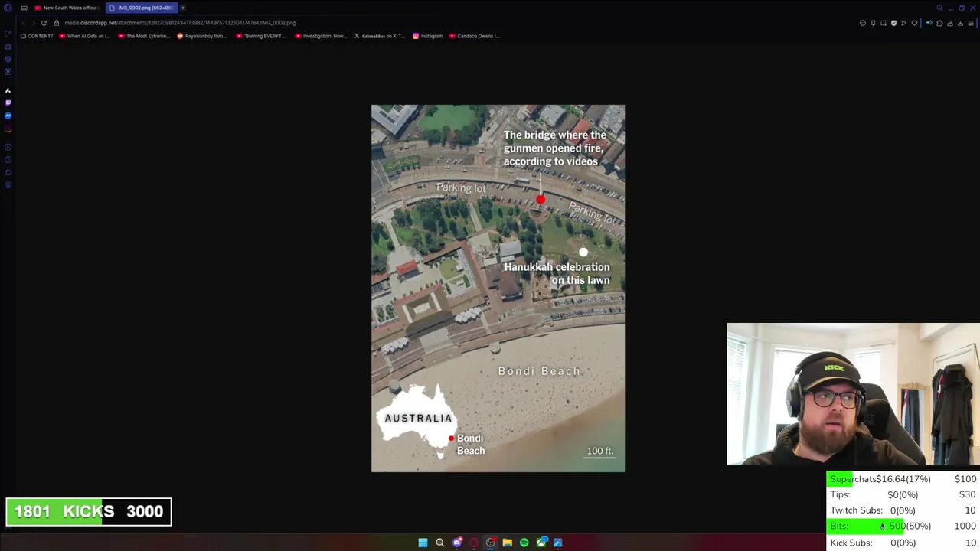Open the Candace Owens bookmark
980x551 pixels.
pos(475,36)
